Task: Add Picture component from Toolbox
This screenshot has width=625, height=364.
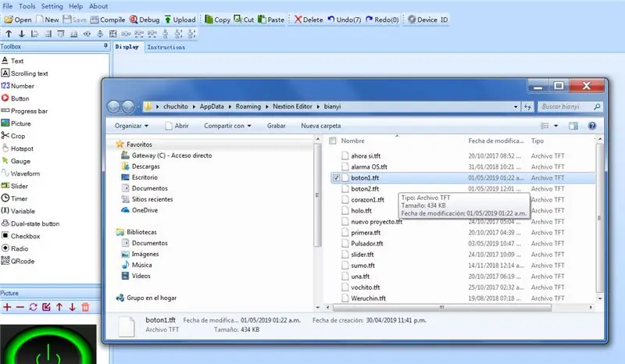Action: pyautogui.click(x=16, y=123)
